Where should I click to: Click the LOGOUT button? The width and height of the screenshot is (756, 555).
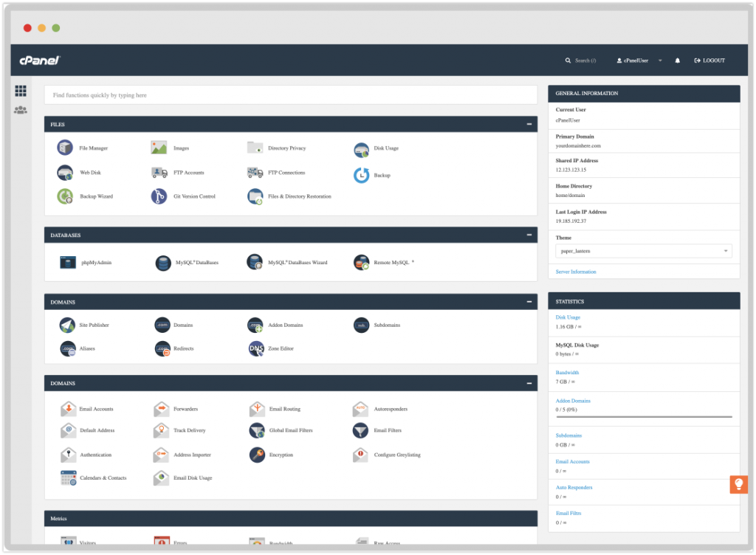[709, 61]
